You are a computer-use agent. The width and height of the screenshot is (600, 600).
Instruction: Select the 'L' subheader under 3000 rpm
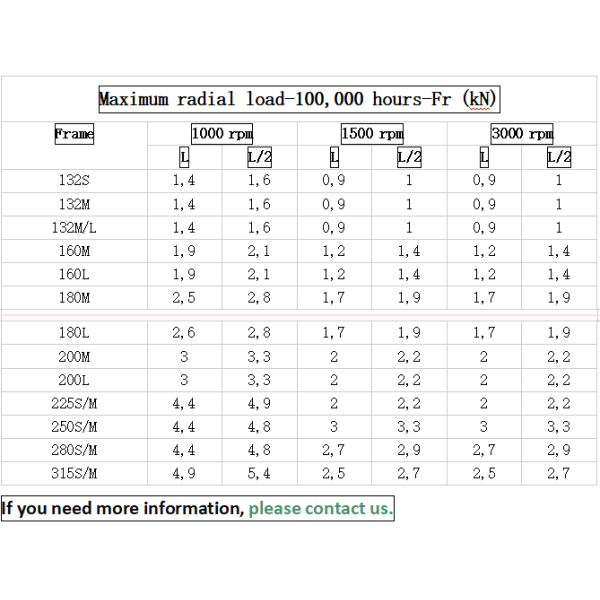click(484, 157)
